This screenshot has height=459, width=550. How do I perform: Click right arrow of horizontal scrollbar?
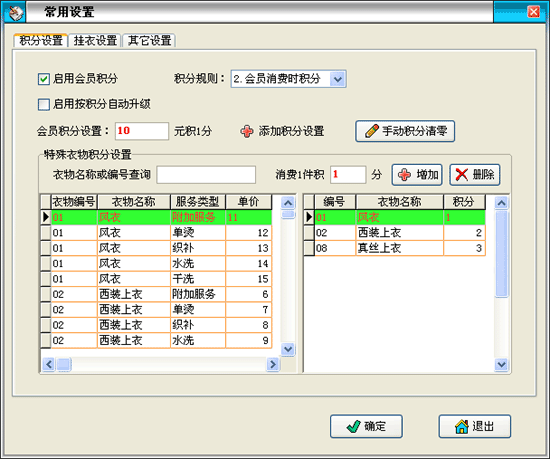(273, 364)
